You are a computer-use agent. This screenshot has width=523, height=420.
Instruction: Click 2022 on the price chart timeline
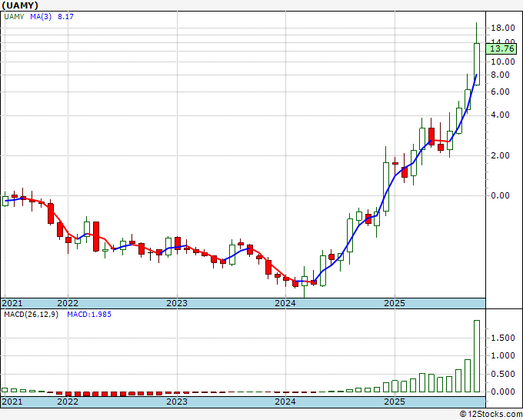(68, 303)
